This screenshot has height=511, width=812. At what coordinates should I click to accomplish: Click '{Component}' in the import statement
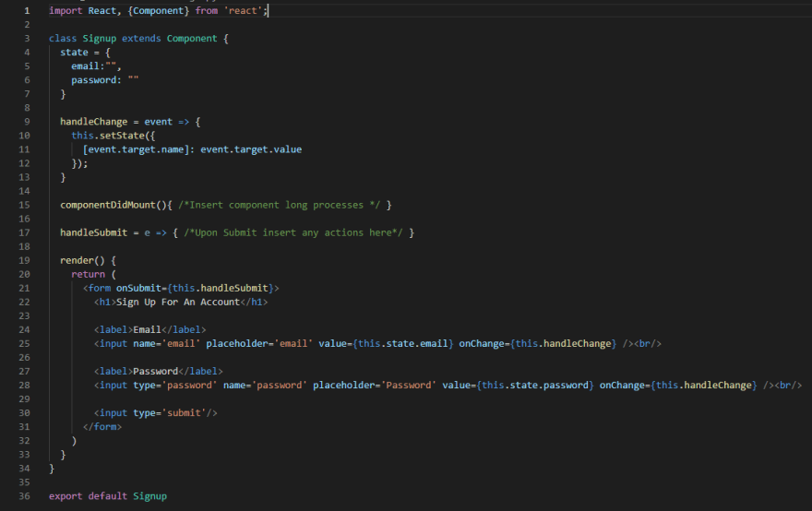coord(159,11)
